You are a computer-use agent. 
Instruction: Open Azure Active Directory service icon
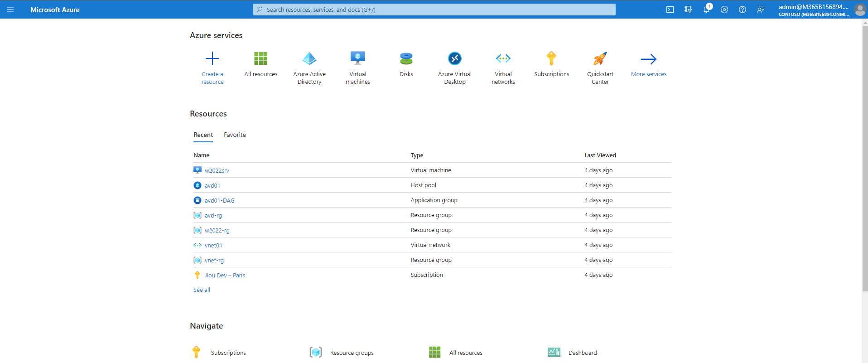[309, 58]
